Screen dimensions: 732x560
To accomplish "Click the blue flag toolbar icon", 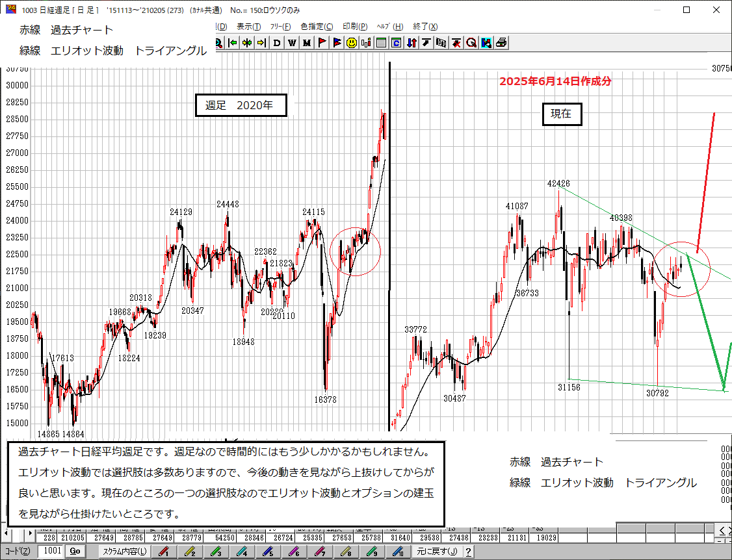I will (337, 43).
